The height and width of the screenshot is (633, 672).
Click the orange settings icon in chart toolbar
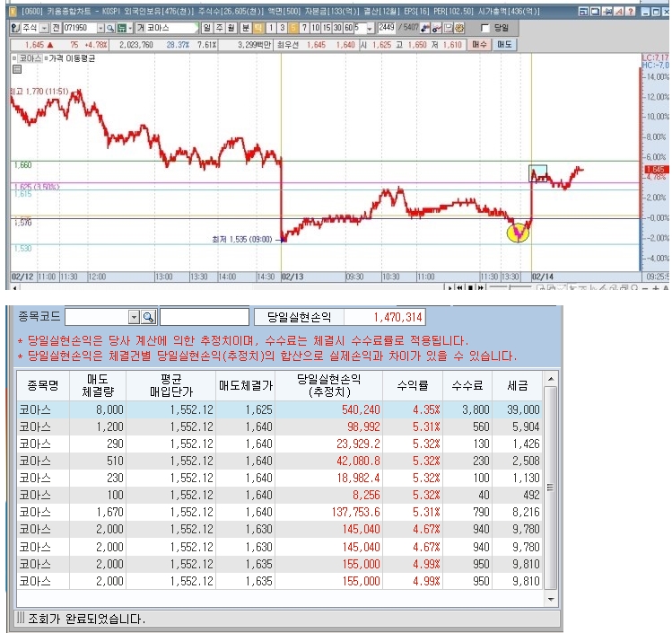458,28
